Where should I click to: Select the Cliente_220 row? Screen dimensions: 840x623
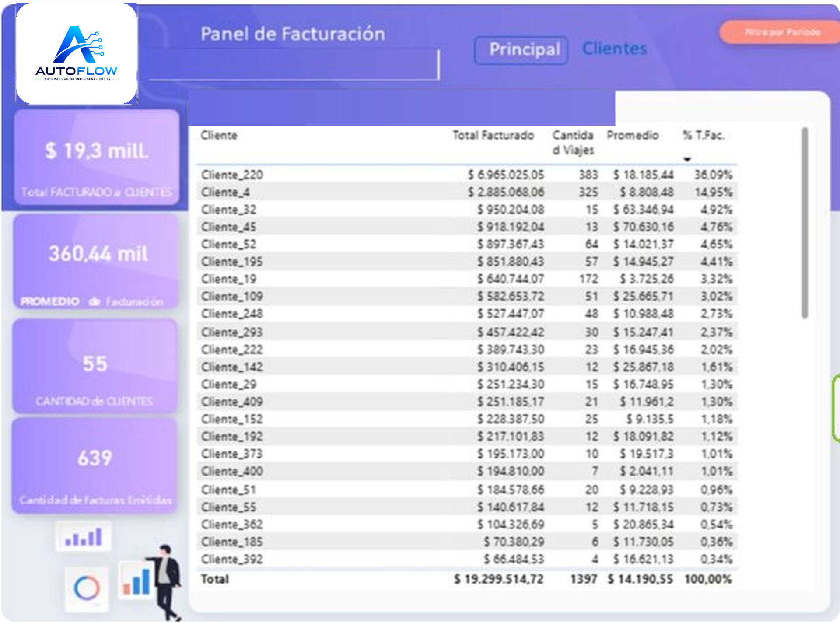coord(467,175)
